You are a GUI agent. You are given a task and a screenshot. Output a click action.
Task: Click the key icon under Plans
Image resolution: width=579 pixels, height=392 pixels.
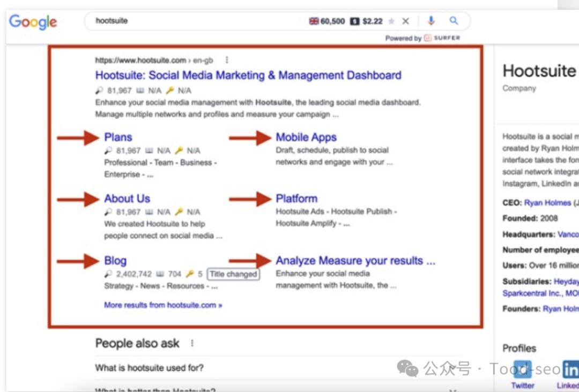coord(179,150)
